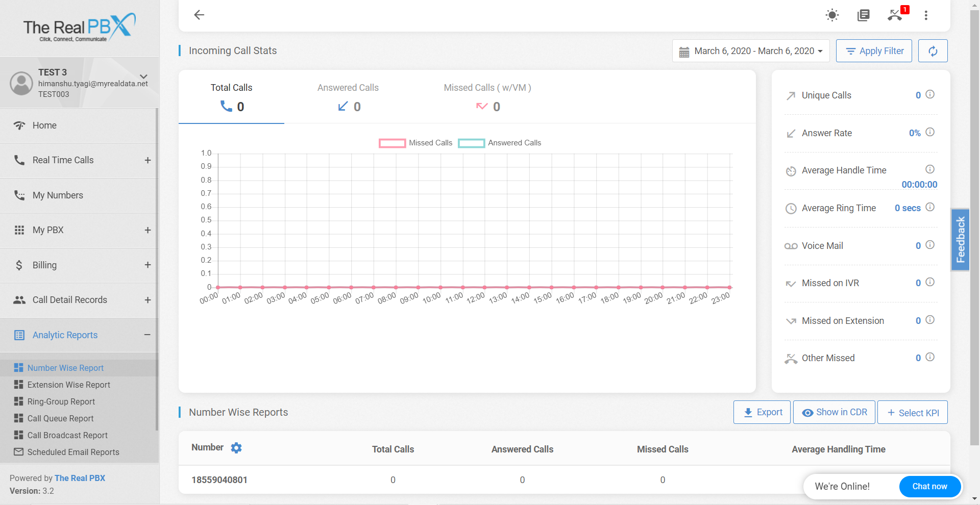Toggle the theme brightness icon
This screenshot has height=505, width=980.
point(832,15)
